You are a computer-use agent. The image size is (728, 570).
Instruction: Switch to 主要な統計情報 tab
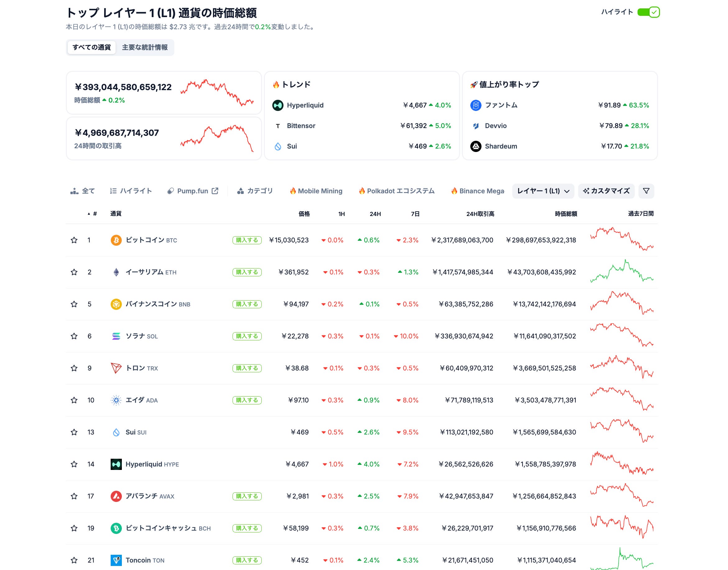pyautogui.click(x=145, y=47)
